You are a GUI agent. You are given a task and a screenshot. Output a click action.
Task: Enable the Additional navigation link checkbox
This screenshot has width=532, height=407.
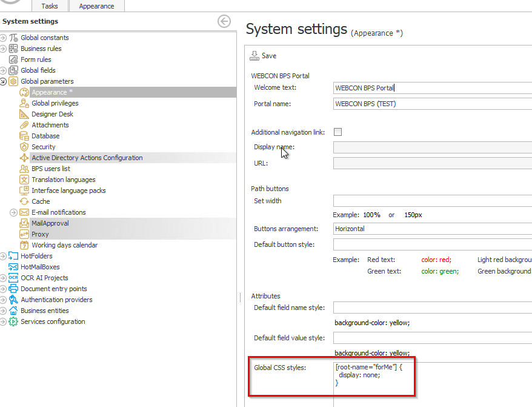(337, 132)
